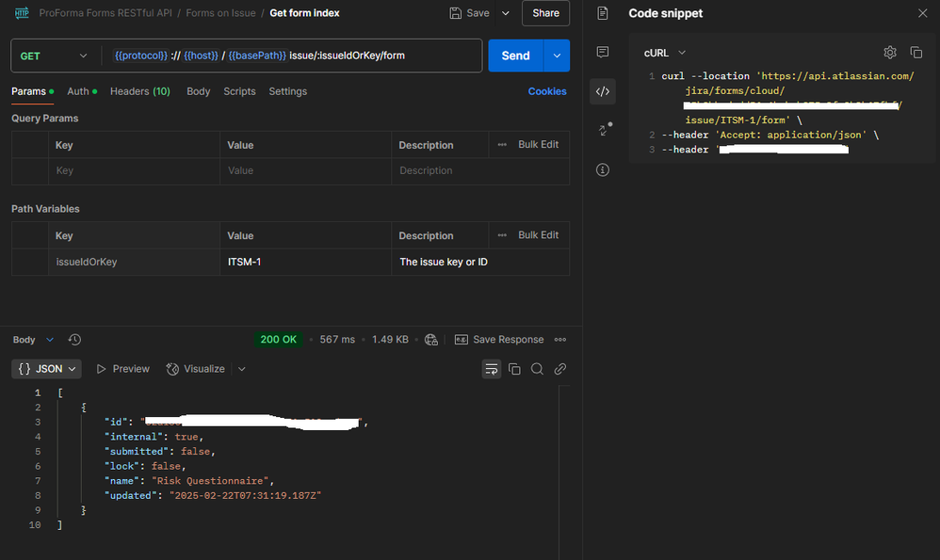Copy the JSON response body
Image resolution: width=940 pixels, height=560 pixels.
tap(514, 369)
